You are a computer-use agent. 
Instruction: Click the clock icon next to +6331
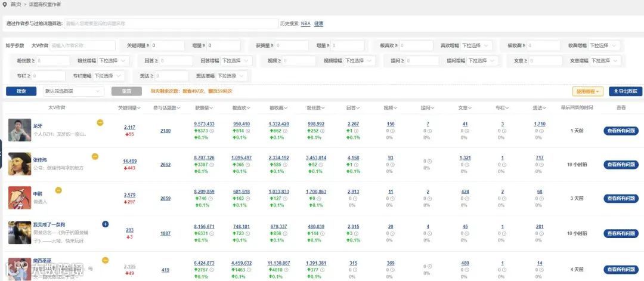[212, 233]
